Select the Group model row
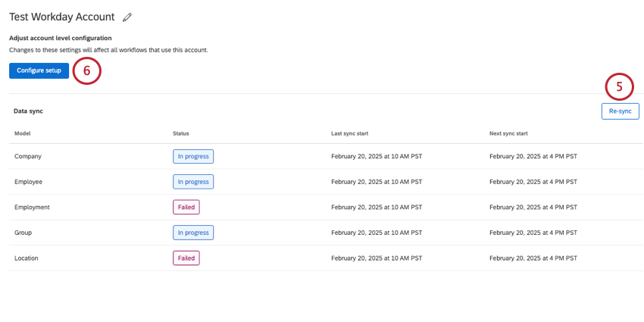This screenshot has height=322, width=644. tap(23, 233)
